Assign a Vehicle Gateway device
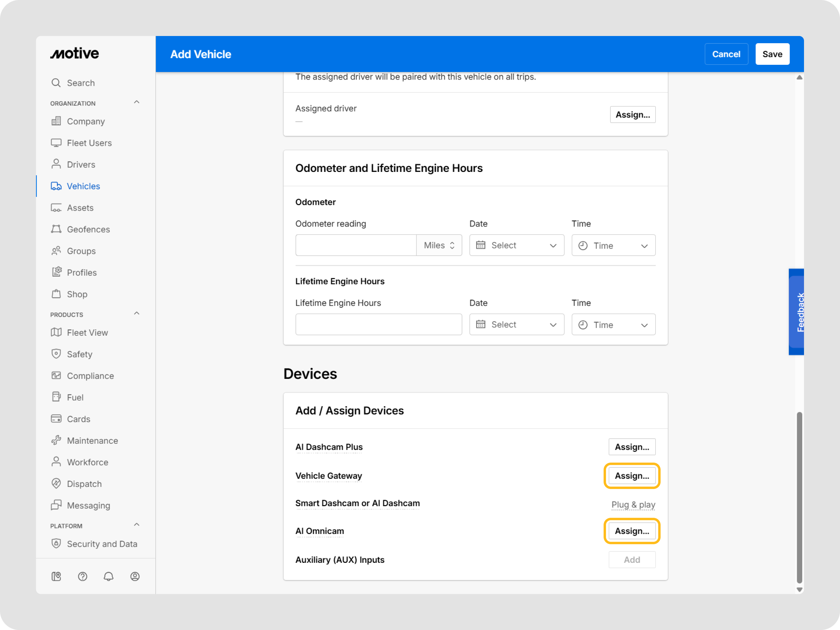 tap(632, 476)
